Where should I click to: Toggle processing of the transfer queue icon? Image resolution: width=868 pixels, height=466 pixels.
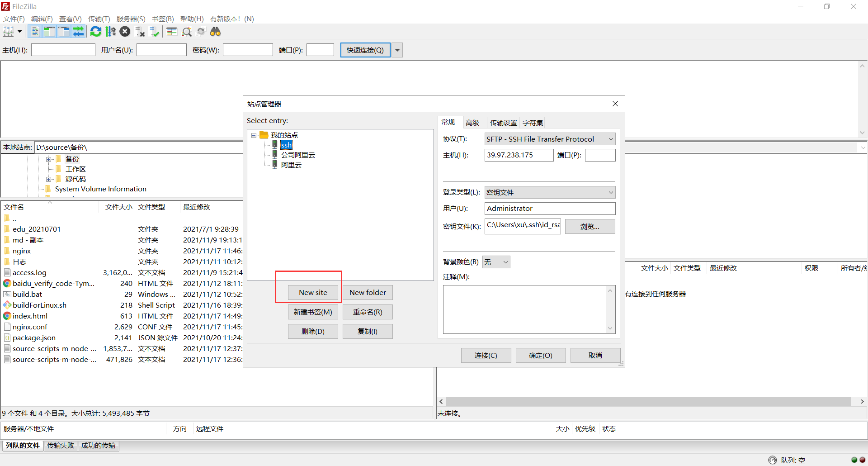point(110,32)
